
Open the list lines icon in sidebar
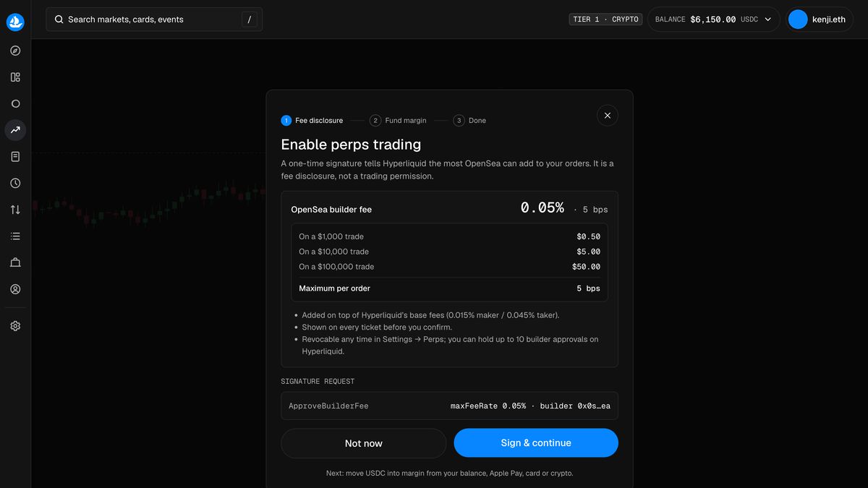pos(15,236)
